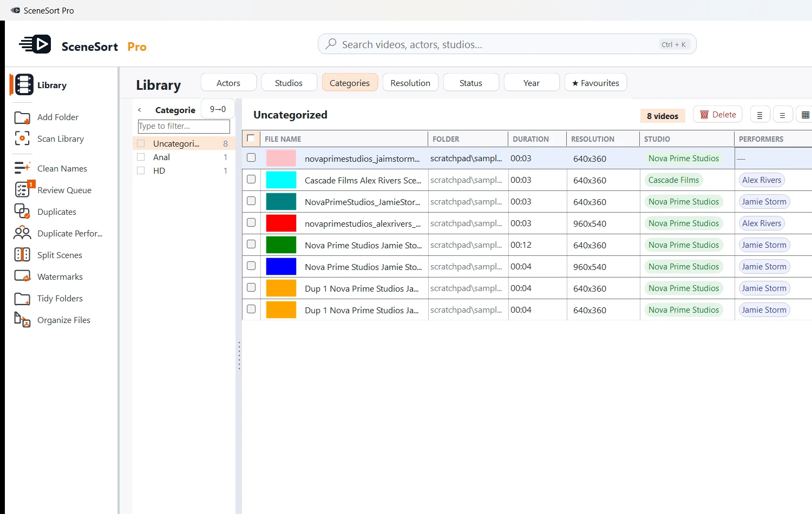
Task: Click the cyan thumbnail of Cascade Films video
Action: 281,180
